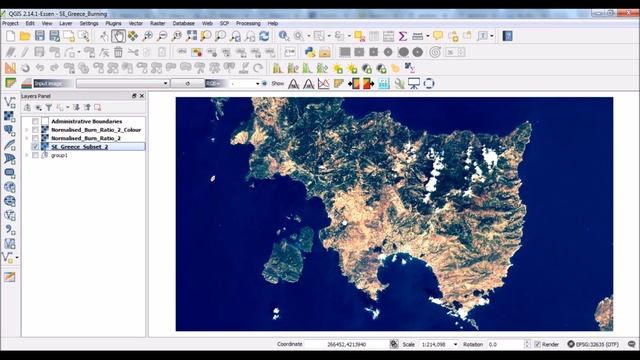640x360 pixels.
Task: Enable Normalised_Burn_Ratio_2 layer checkbox
Action: 36,138
